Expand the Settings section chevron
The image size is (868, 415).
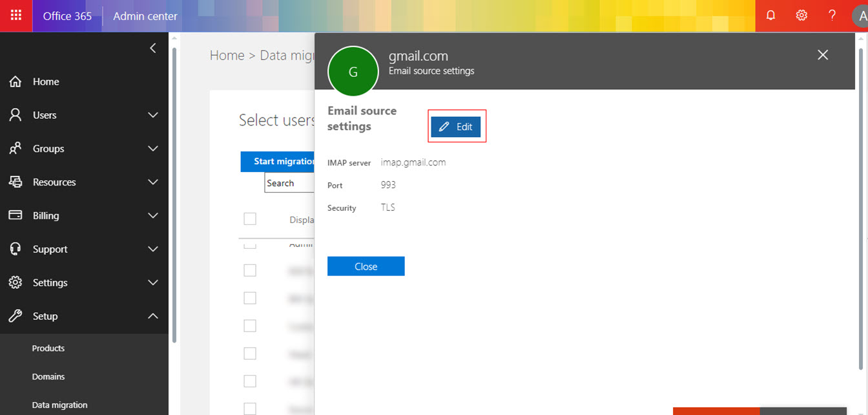pos(153,282)
